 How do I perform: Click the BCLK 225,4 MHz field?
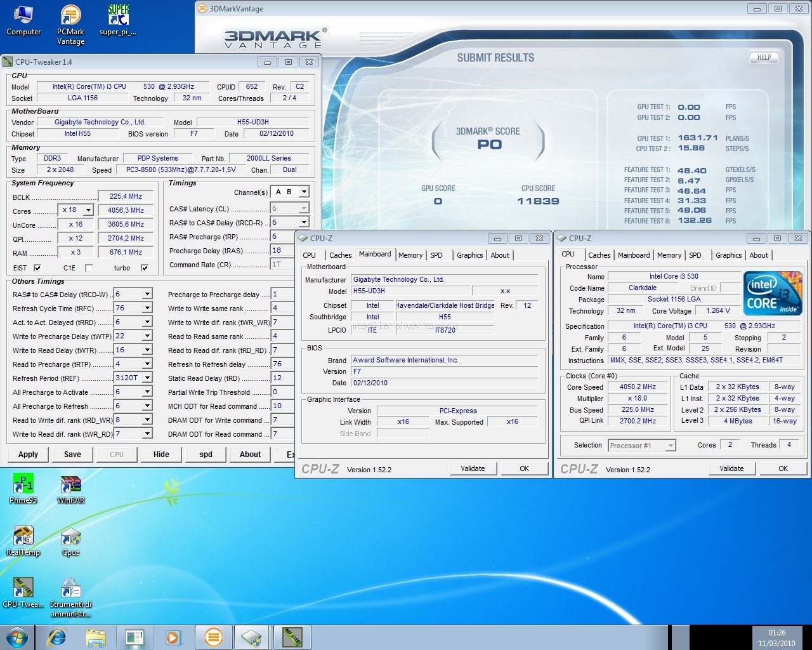126,196
